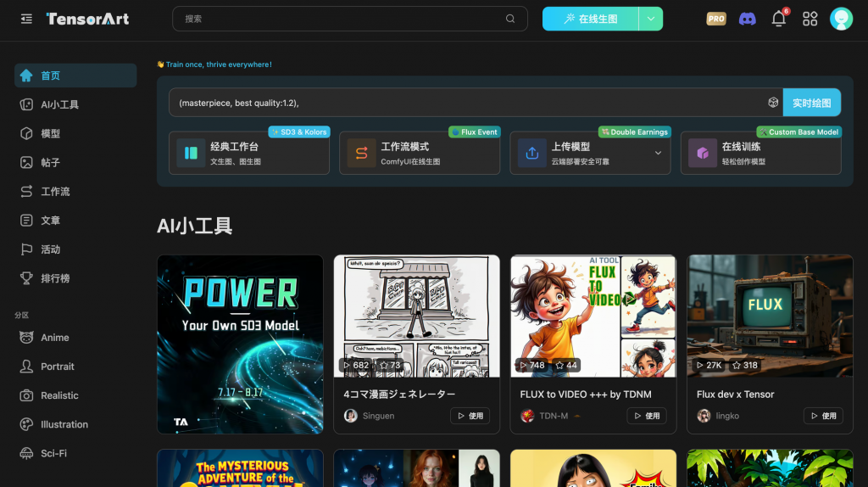The height and width of the screenshot is (487, 868).
Task: Open the Mysterious Adventure thumbnail
Action: point(240,468)
